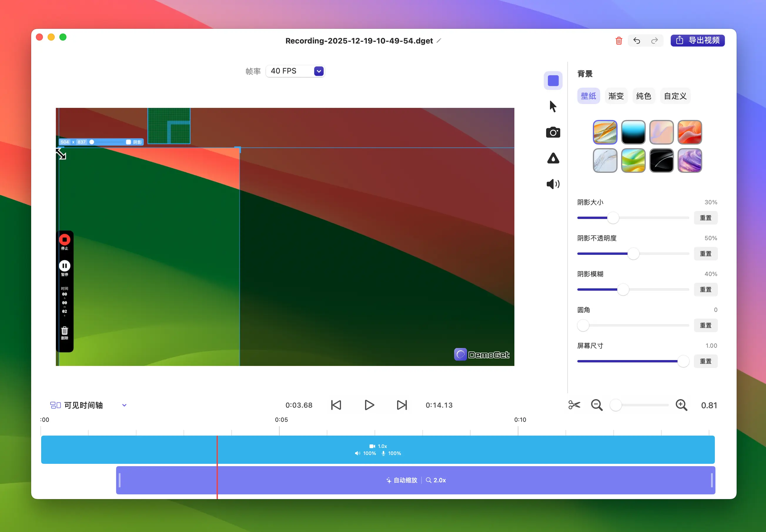The image size is (766, 532).
Task: Select the background square panel icon
Action: [x=553, y=80]
